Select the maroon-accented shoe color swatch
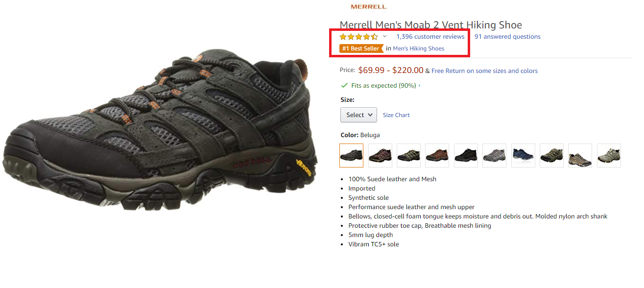644x288 pixels. coord(380,156)
